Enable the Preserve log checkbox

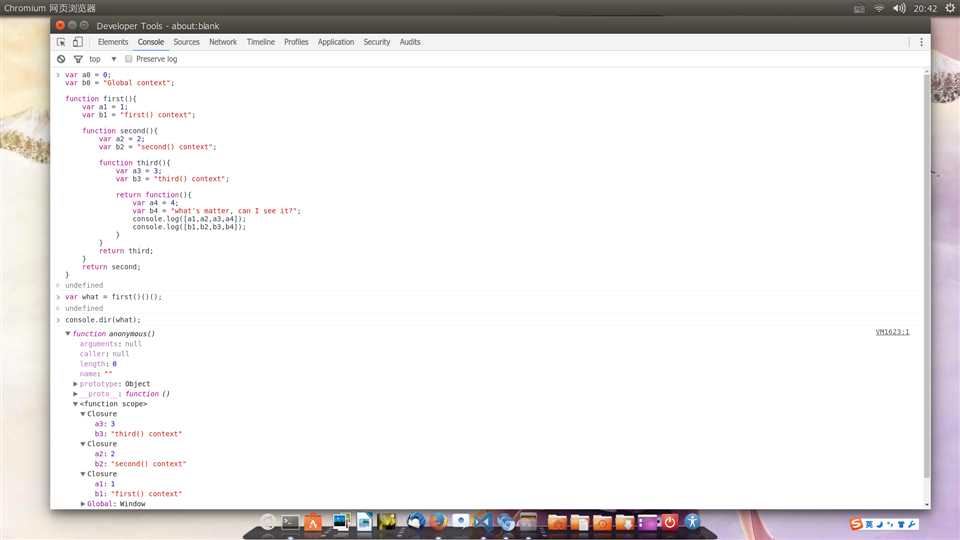[129, 59]
